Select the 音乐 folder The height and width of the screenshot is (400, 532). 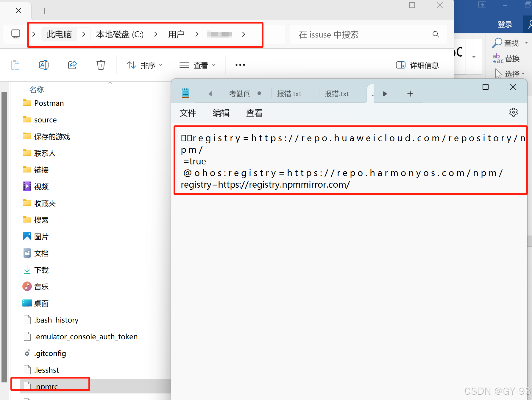36,287
